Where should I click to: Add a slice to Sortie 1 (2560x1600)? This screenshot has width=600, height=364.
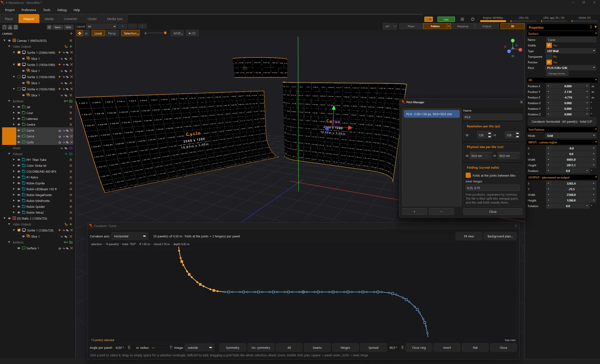pyautogui.click(x=59, y=53)
